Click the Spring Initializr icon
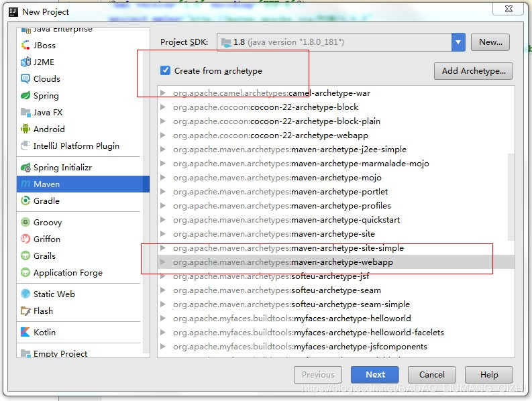Image resolution: width=532 pixels, height=401 pixels. tap(25, 167)
